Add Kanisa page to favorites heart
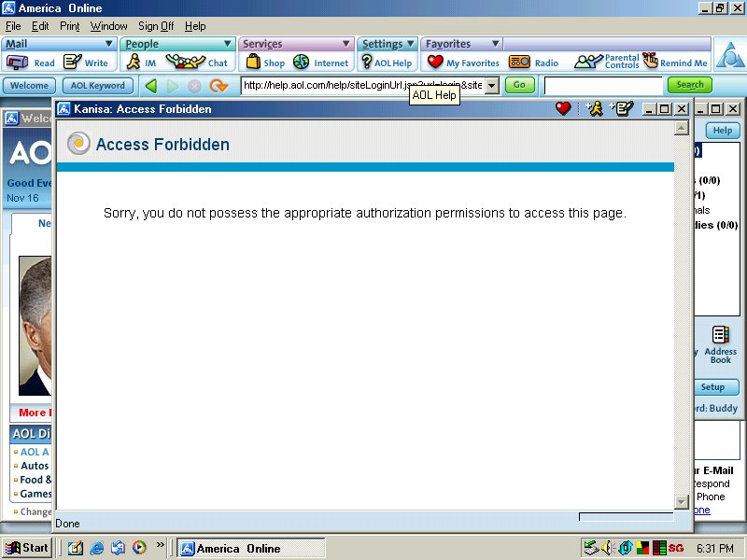The image size is (747, 560). tap(563, 109)
